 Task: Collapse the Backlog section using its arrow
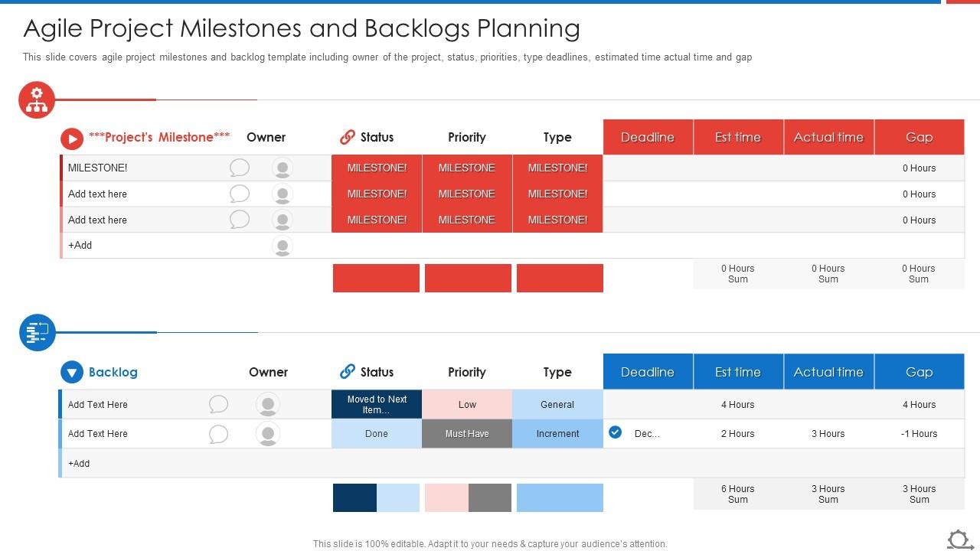pyautogui.click(x=71, y=372)
